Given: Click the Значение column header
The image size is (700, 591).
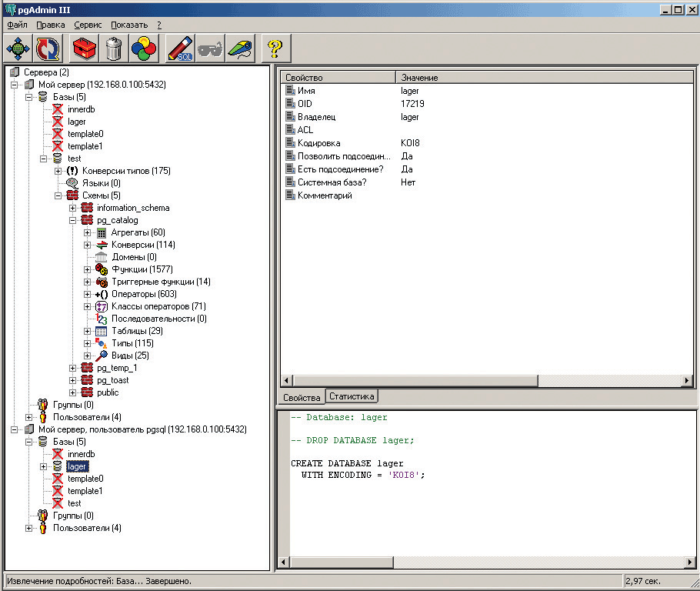Looking at the screenshot, I should [x=544, y=77].
